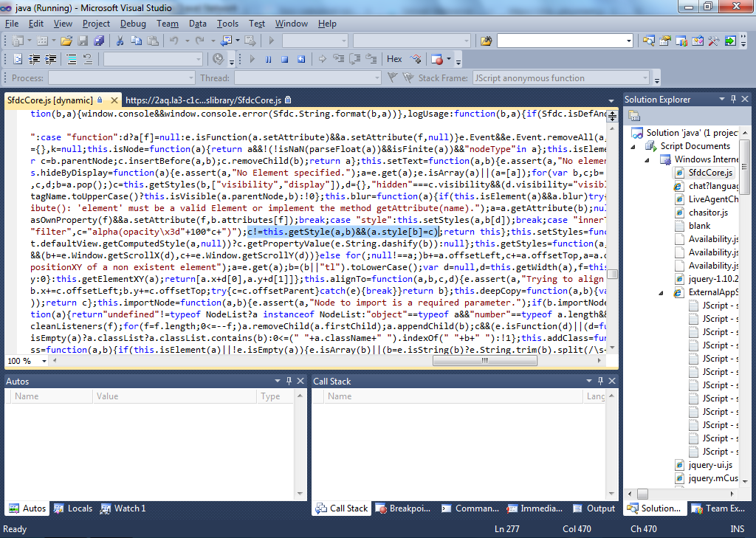Image resolution: width=756 pixels, height=538 pixels.
Task: Close the Autos panel
Action: 300,381
